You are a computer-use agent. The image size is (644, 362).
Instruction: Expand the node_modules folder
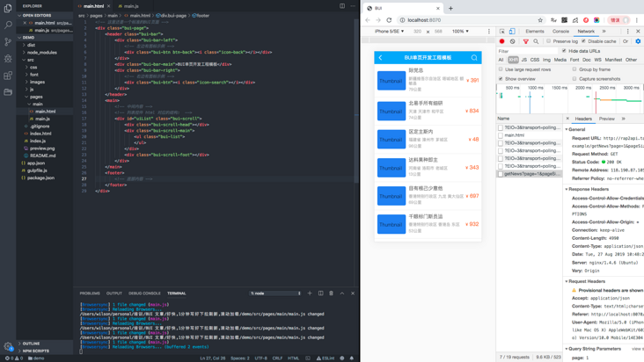[41, 53]
